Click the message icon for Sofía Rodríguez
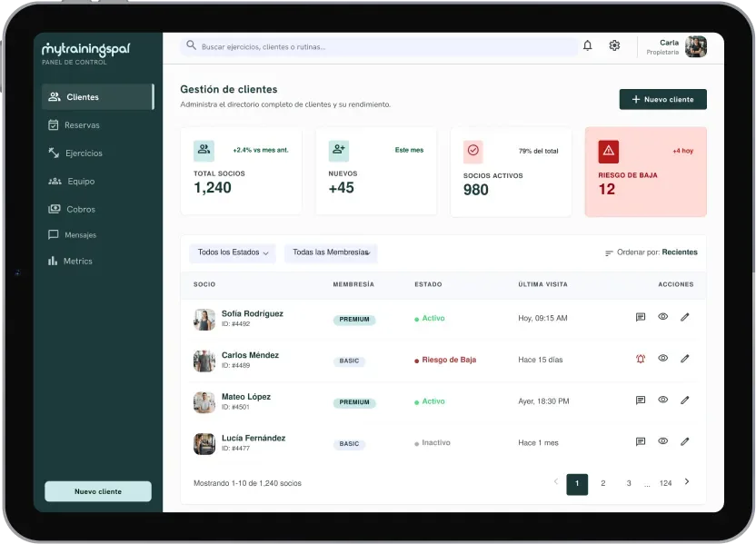Screen dimensions: 756x544 tap(641, 317)
